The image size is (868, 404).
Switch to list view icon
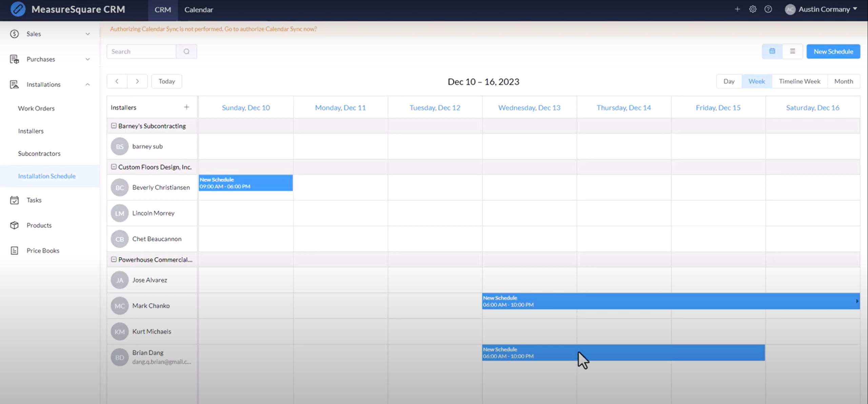(x=792, y=51)
